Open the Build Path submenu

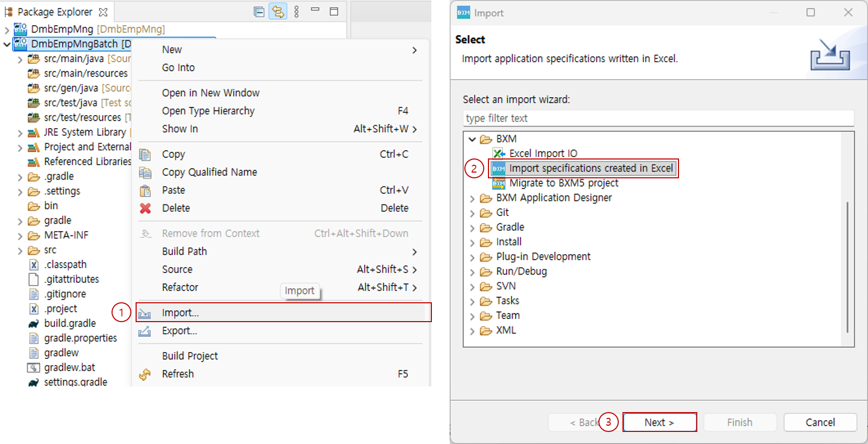(x=280, y=252)
